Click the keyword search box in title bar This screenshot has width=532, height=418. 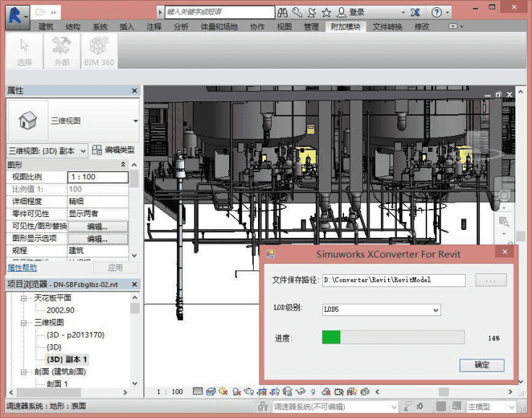pos(220,12)
